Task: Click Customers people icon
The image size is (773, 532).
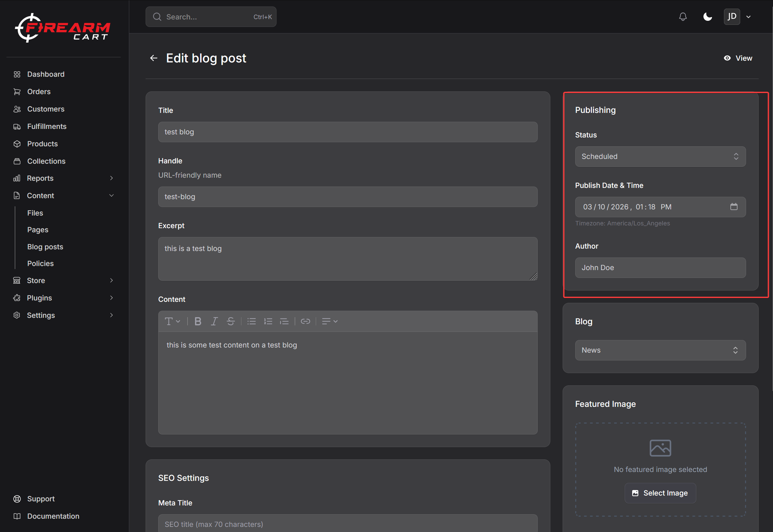Action: 17,109
